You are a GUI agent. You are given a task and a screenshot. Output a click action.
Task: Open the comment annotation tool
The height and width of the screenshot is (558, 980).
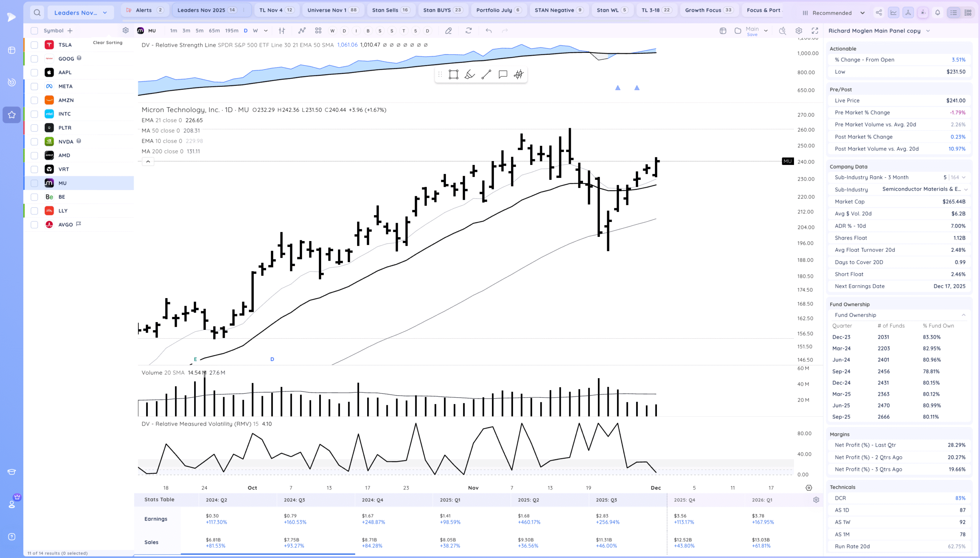[503, 74]
